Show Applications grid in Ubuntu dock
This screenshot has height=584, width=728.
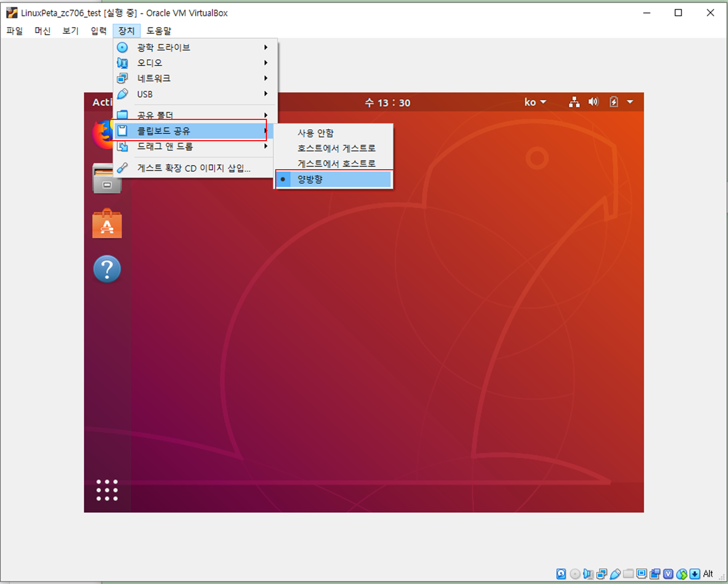107,490
